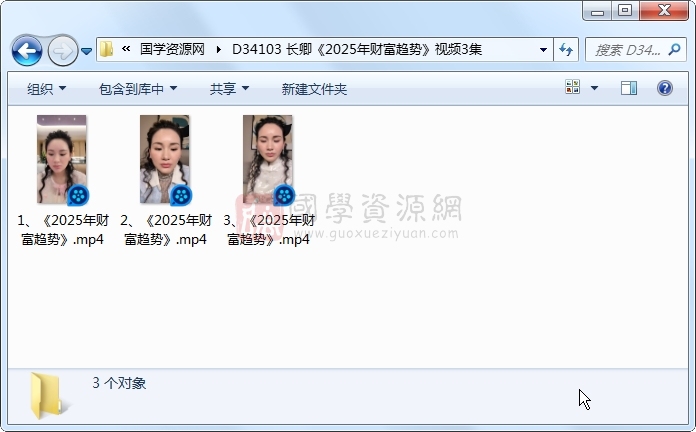696x432 pixels.
Task: Click the 新建文件夹 button
Action: (314, 89)
